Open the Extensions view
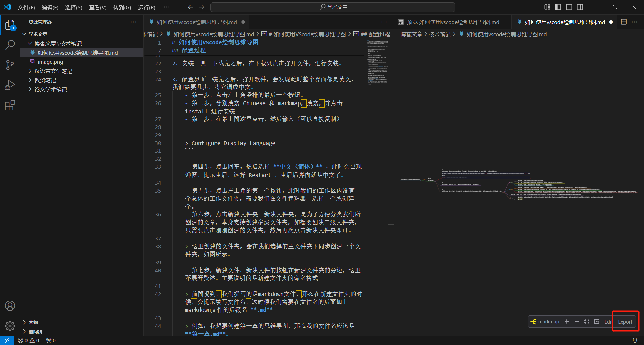This screenshot has width=644, height=345. point(10,106)
